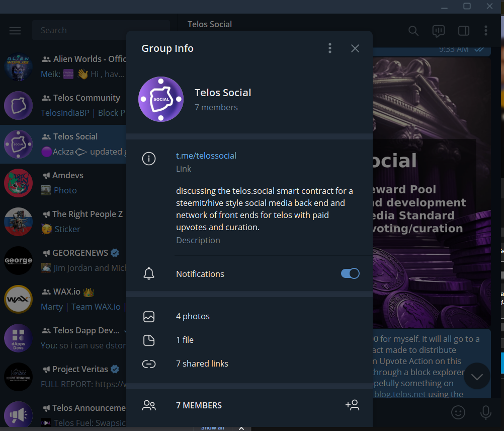Toggle the Notifications switch

[x=350, y=274]
